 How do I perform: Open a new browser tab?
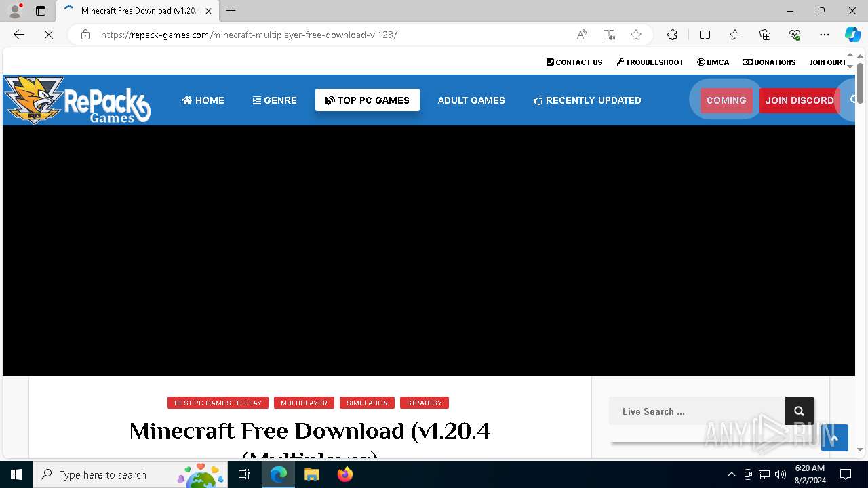coord(231,11)
